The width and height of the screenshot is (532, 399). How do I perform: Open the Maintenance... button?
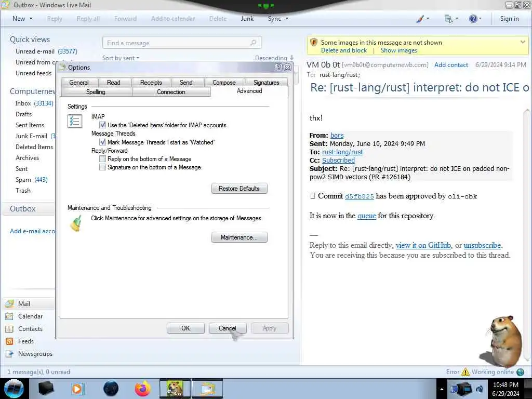click(239, 237)
